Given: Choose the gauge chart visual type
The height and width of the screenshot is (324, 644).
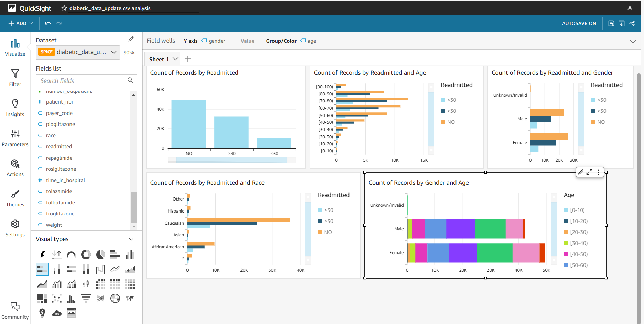Looking at the screenshot, I should (71, 255).
